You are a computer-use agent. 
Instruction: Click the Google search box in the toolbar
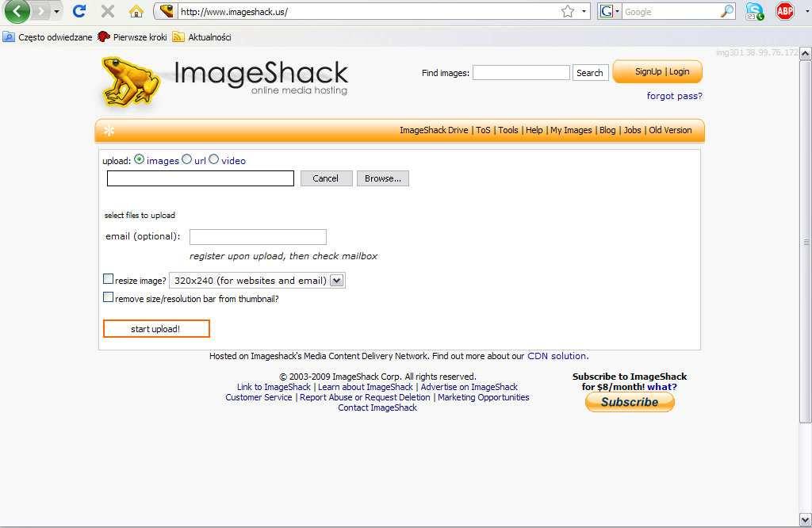[x=670, y=11]
